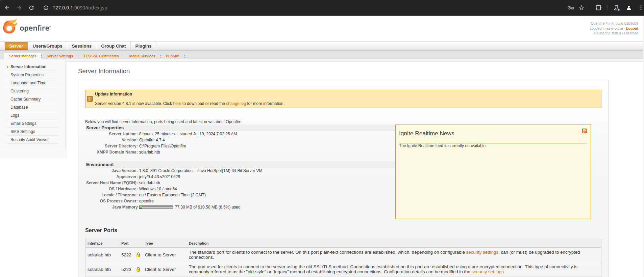Open Language and Time settings
The height and width of the screenshot is (277, 644).
click(x=28, y=83)
